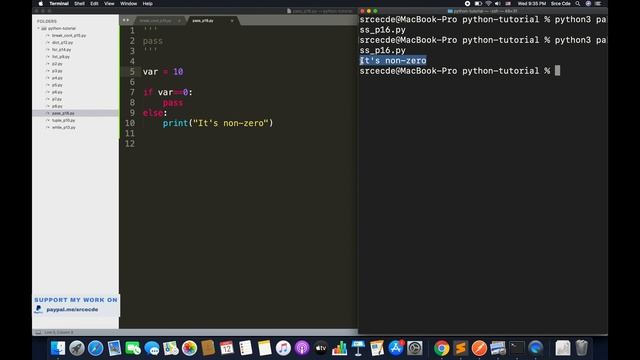Open Apple TV icon in dock
This screenshot has width=640, height=360.
click(321, 348)
